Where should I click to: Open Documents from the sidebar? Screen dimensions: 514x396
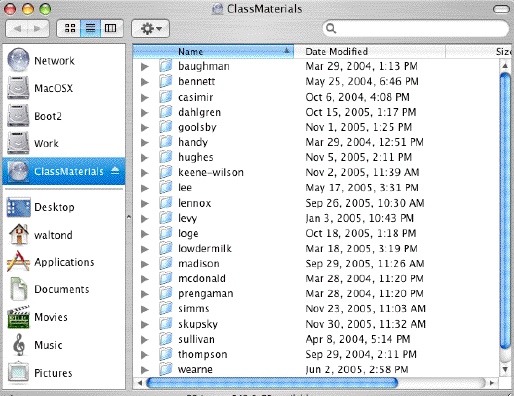63,289
